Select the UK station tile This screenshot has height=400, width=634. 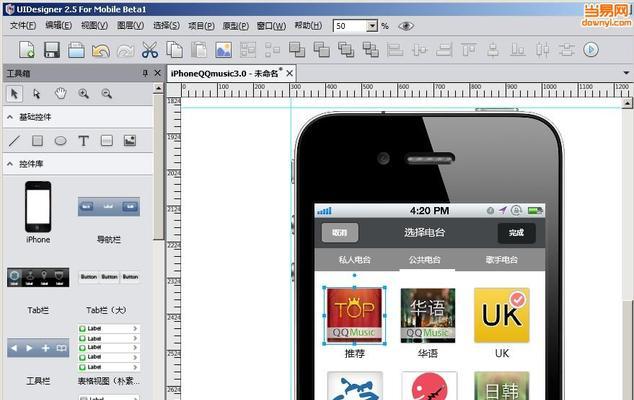[x=502, y=315]
